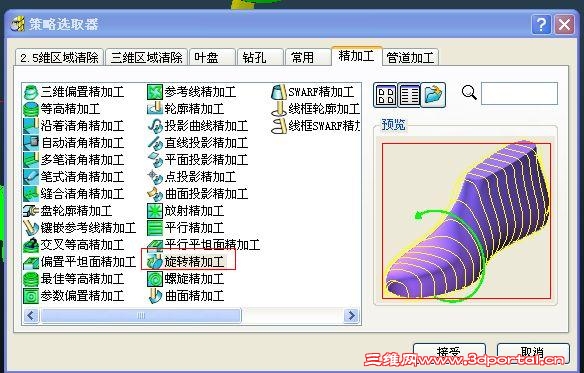Viewport: 584px width, 373px height.
Task: Pick the 投影曲线精加工 icon
Action: [155, 126]
